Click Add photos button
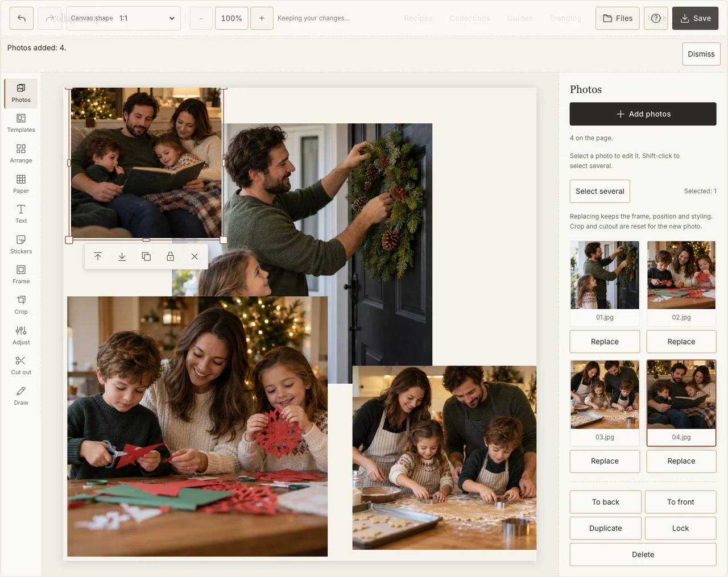This screenshot has height=577, width=728. (x=643, y=114)
